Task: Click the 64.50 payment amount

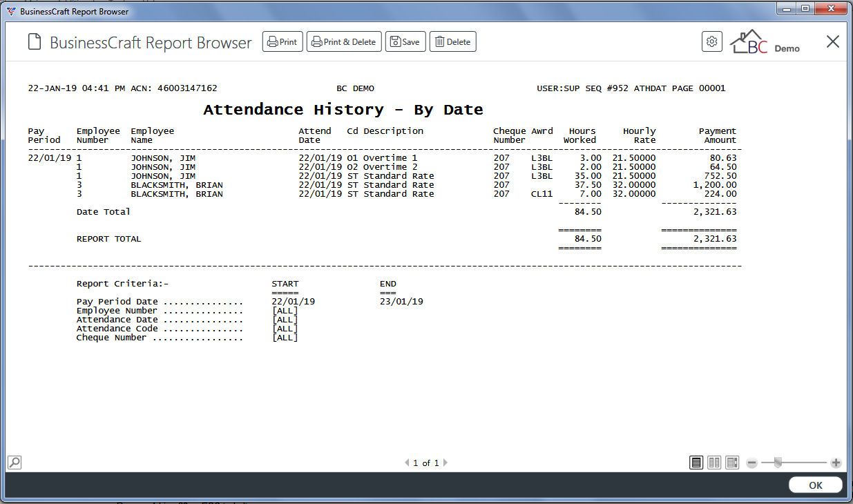Action: (723, 167)
